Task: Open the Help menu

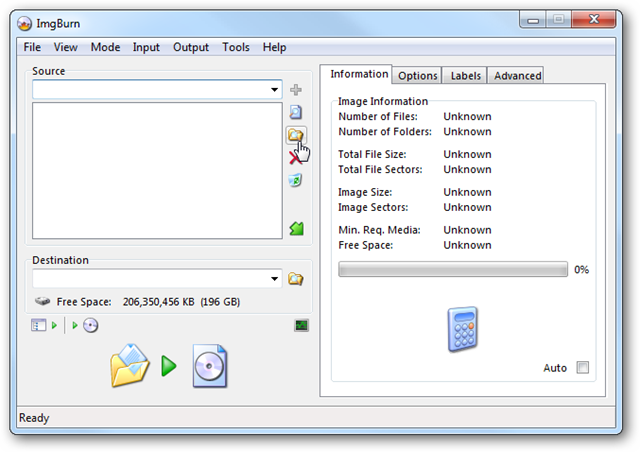Action: tap(274, 47)
